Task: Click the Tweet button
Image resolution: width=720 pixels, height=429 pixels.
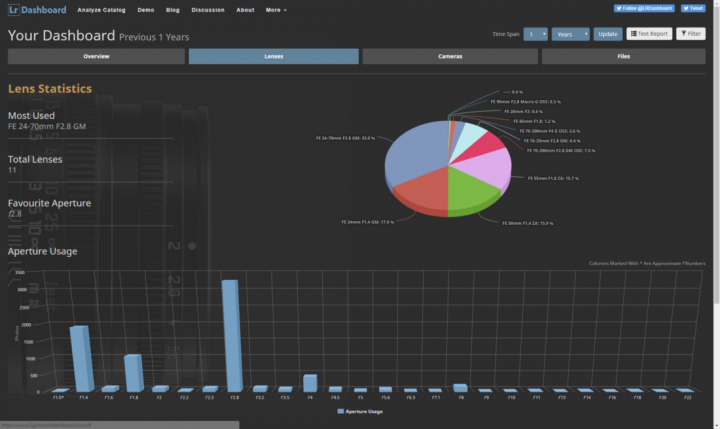Action: tap(693, 8)
